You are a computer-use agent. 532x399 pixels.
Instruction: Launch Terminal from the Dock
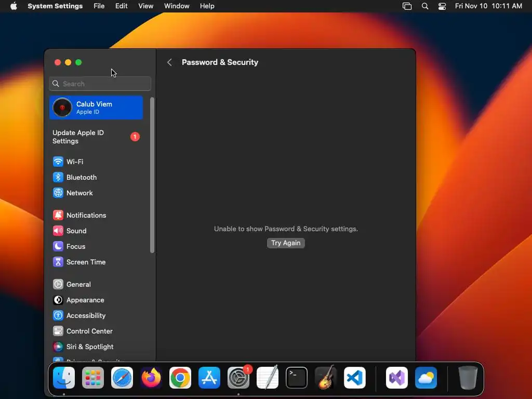(297, 378)
